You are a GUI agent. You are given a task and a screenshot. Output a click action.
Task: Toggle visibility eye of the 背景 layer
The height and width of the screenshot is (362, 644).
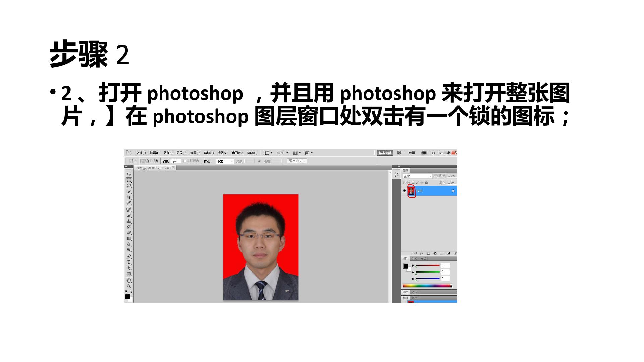coord(404,191)
